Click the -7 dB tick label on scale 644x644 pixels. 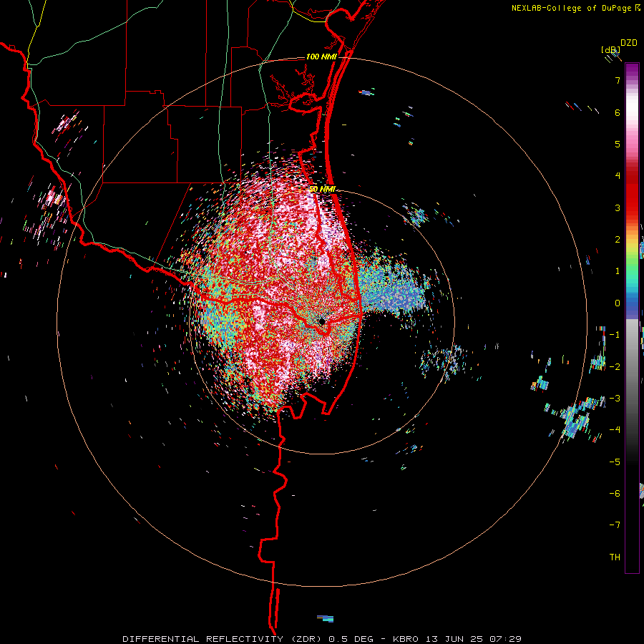tap(615, 525)
